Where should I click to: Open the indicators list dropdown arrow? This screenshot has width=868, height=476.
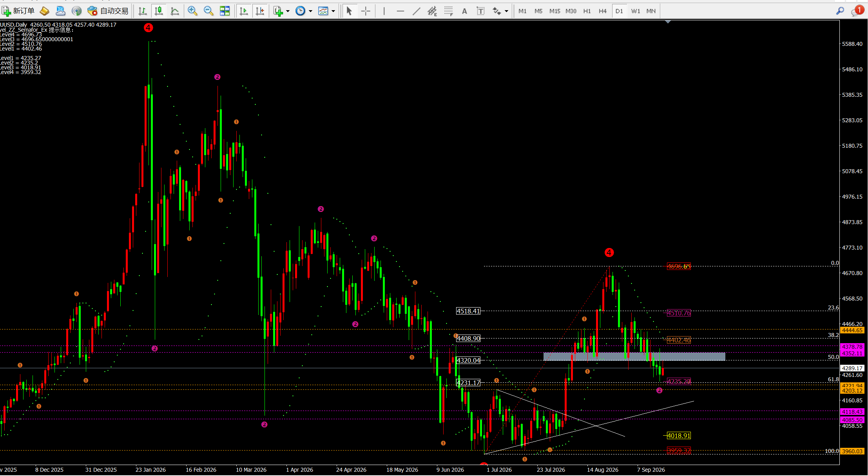pyautogui.click(x=288, y=11)
